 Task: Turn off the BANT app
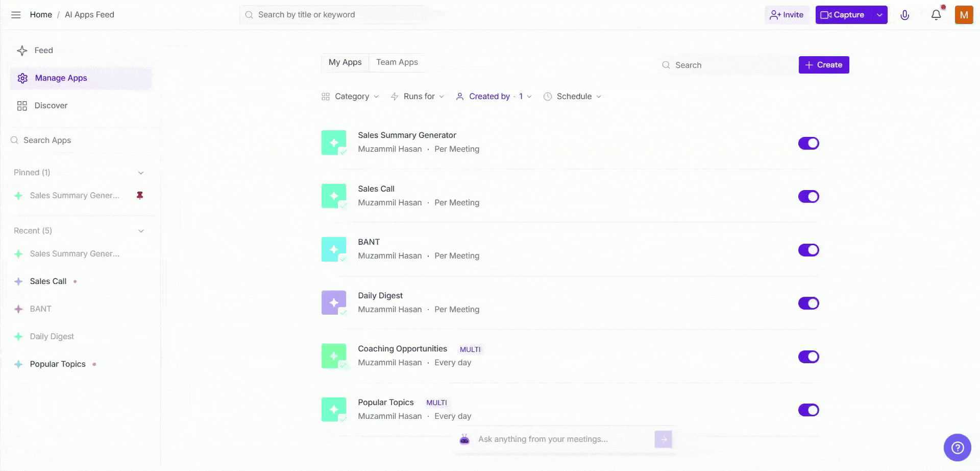pyautogui.click(x=808, y=250)
